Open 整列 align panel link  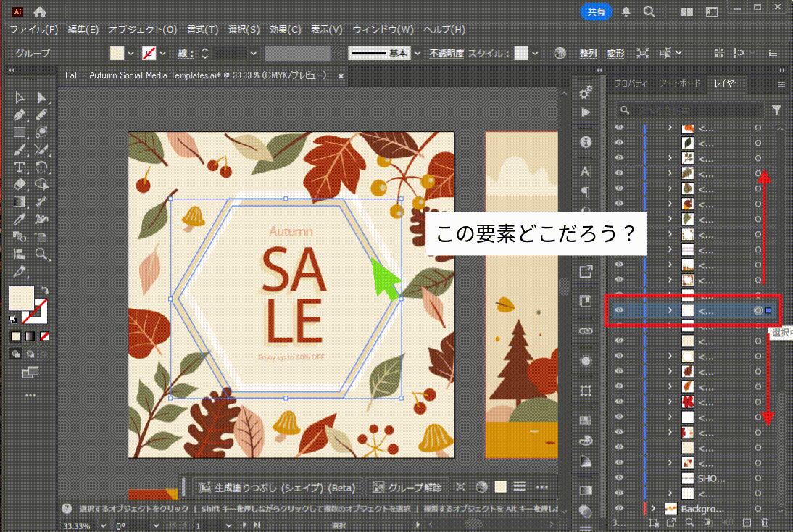pyautogui.click(x=588, y=53)
